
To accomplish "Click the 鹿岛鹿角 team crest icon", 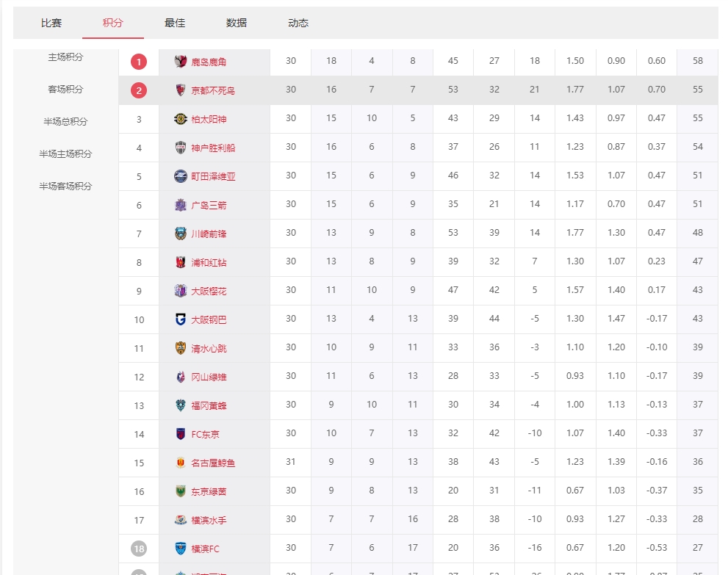I will point(181,62).
